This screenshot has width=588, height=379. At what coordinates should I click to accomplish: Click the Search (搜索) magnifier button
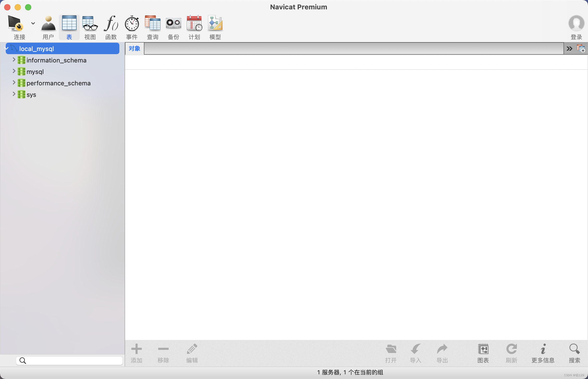(x=574, y=353)
